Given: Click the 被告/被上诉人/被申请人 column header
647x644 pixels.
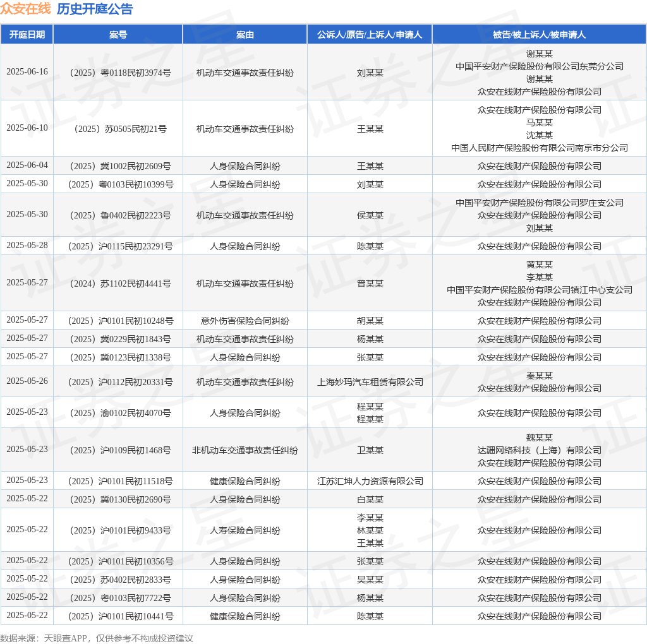Looking at the screenshot, I should pyautogui.click(x=540, y=35).
